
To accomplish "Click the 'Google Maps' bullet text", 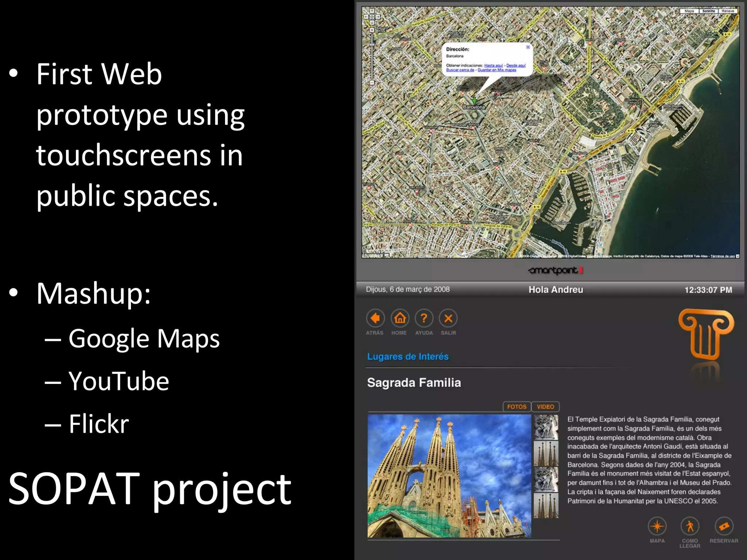I will pos(144,339).
